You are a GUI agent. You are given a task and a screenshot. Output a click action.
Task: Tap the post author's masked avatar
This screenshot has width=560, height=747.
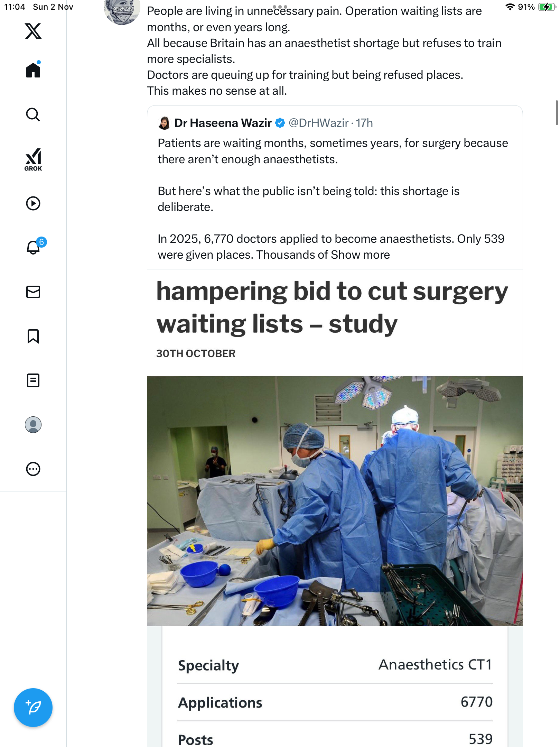(x=122, y=10)
